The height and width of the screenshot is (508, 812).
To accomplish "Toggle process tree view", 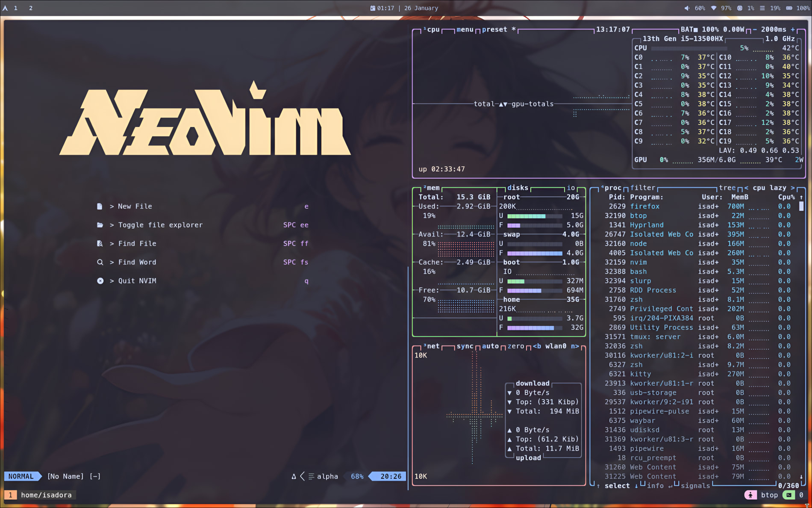I will (x=727, y=188).
